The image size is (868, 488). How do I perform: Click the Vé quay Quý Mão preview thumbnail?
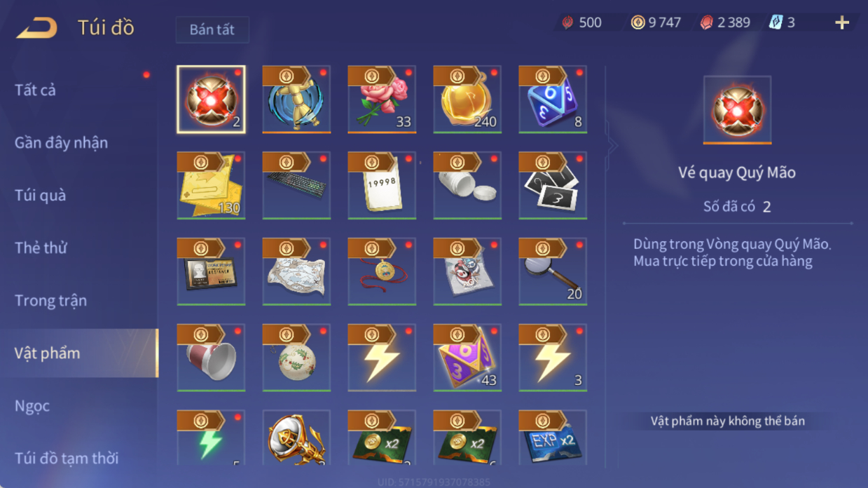pyautogui.click(x=737, y=110)
